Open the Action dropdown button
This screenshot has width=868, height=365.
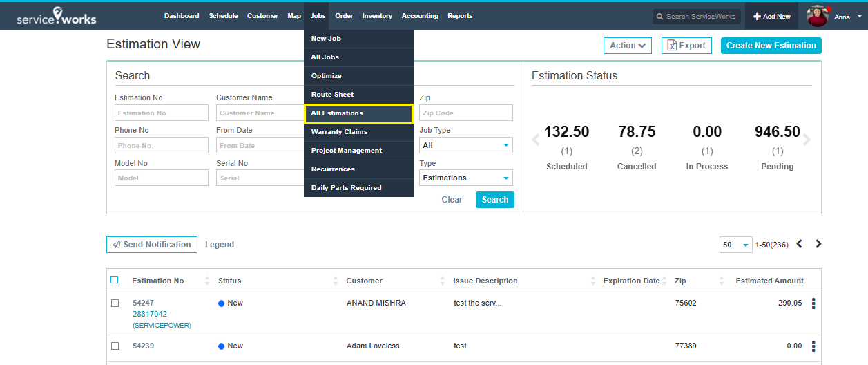[x=627, y=46]
